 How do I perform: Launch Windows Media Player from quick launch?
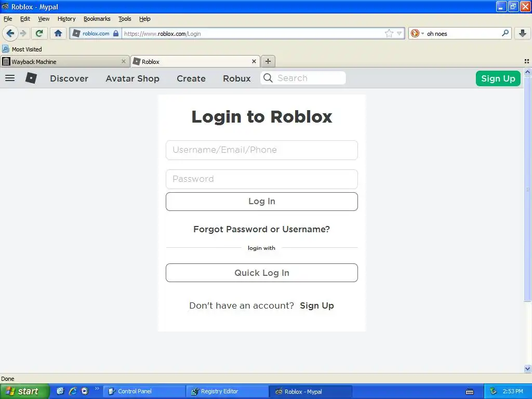click(85, 391)
